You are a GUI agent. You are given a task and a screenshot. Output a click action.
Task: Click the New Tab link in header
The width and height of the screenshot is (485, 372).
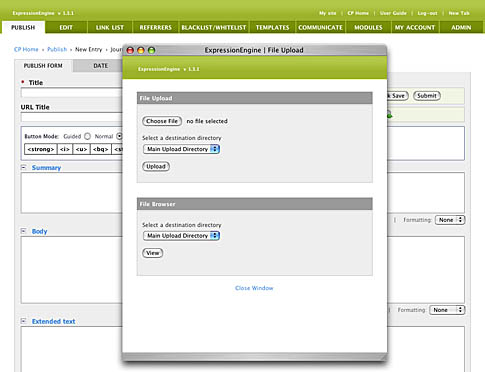(459, 13)
